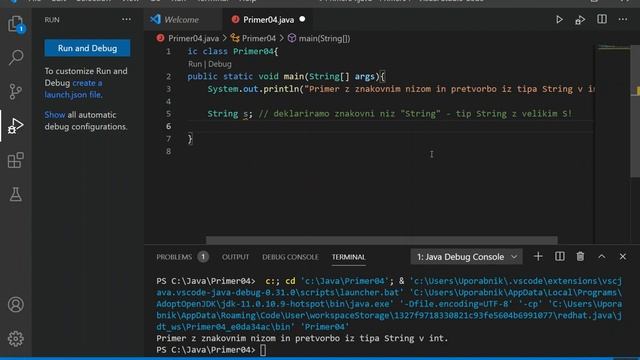Click the unsaved dot on Primer04.java tab
640x360 pixels.
click(302, 19)
